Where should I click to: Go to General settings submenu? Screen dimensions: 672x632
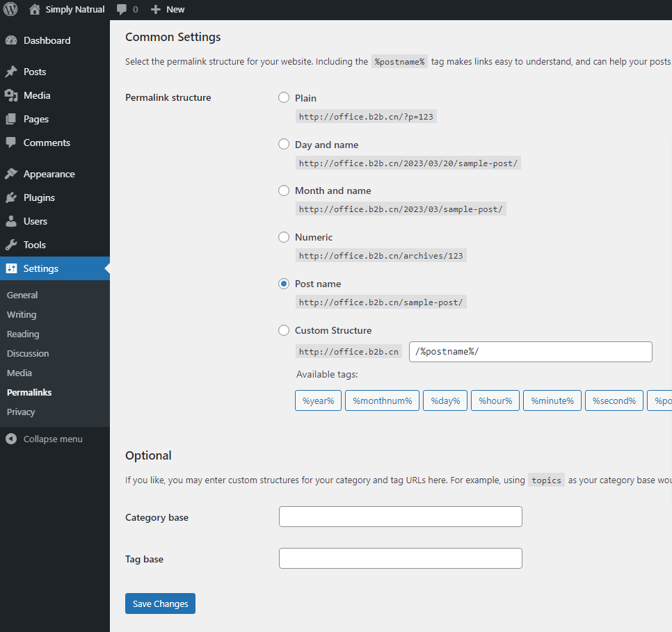(x=22, y=295)
